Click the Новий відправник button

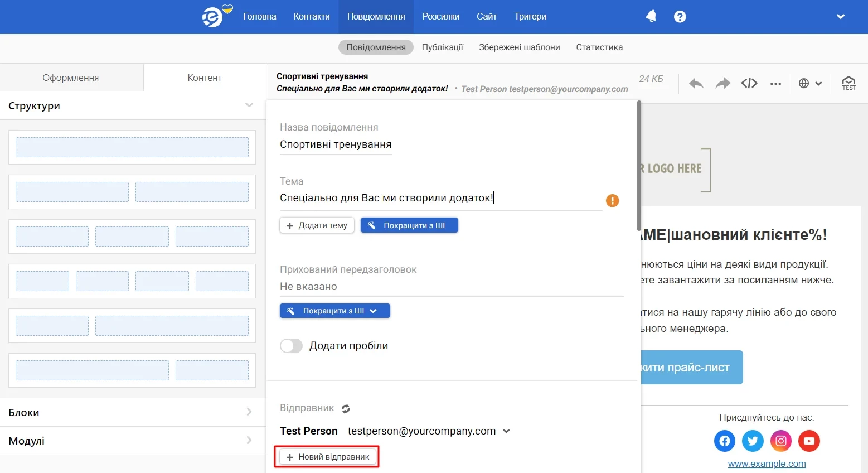click(327, 457)
